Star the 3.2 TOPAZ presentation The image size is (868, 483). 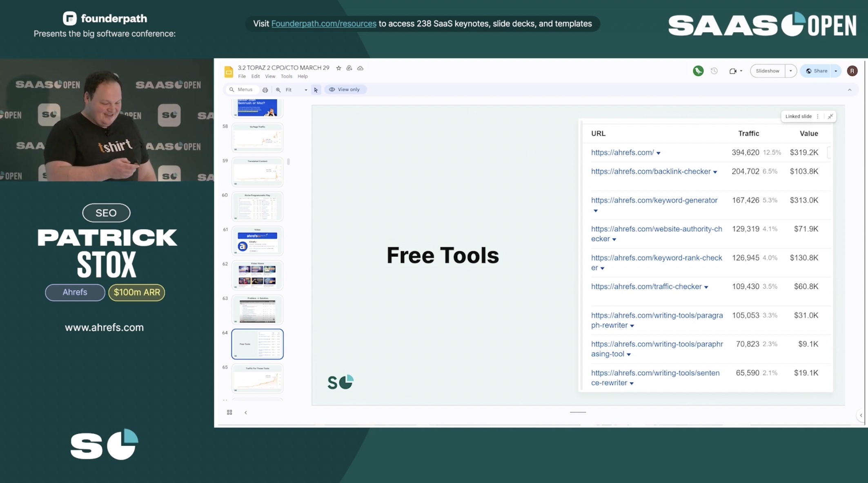tap(338, 68)
